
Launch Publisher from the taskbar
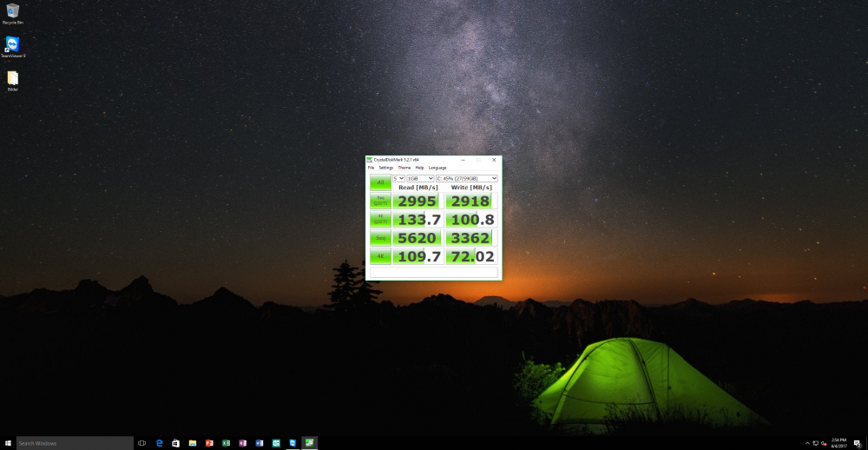click(276, 443)
